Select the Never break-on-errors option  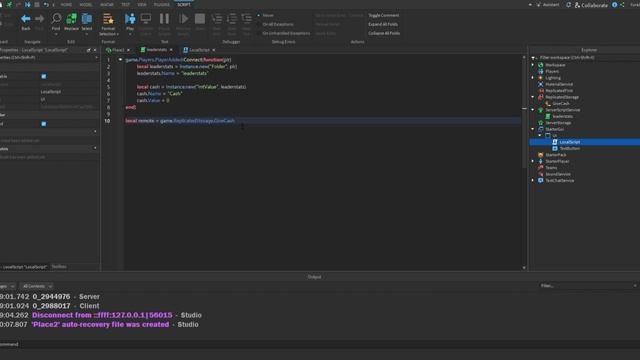268,16
